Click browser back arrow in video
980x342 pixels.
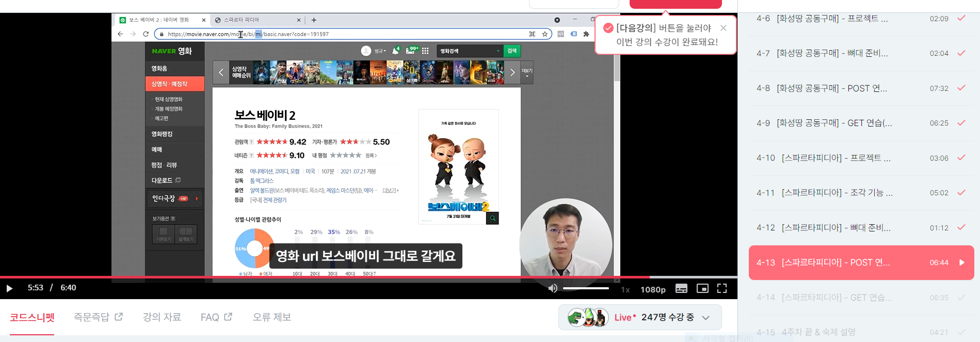120,34
